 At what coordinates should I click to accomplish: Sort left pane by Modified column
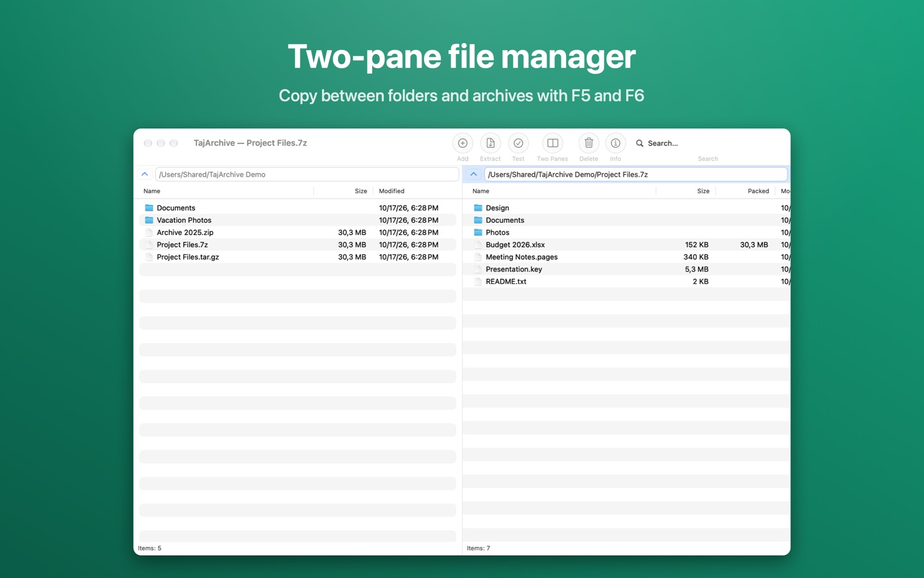pyautogui.click(x=391, y=191)
